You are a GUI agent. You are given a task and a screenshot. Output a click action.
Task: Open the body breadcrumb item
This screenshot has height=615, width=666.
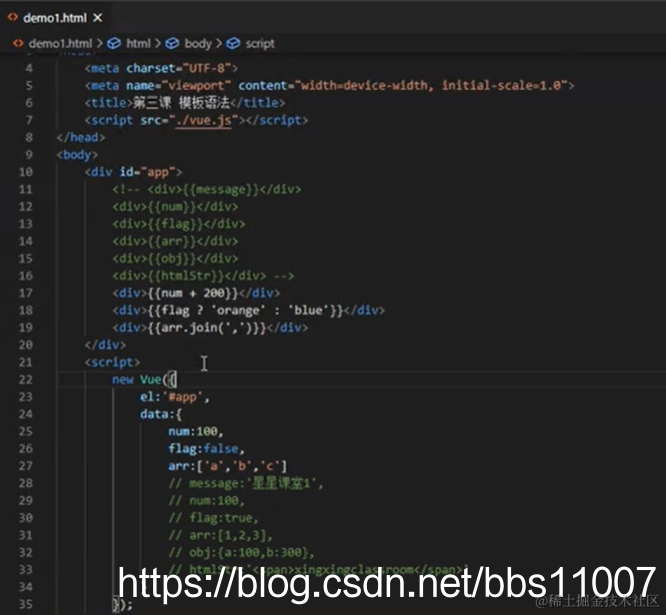[x=198, y=43]
